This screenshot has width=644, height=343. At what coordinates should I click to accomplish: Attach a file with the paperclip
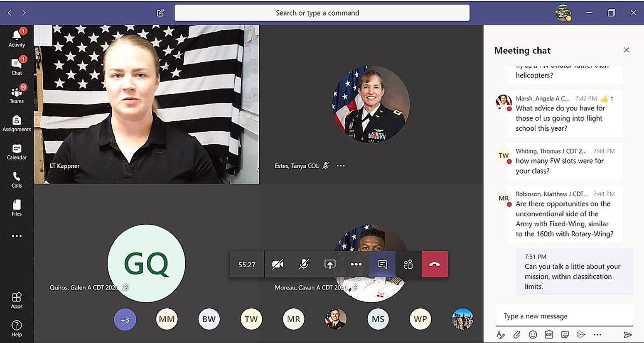[517, 335]
